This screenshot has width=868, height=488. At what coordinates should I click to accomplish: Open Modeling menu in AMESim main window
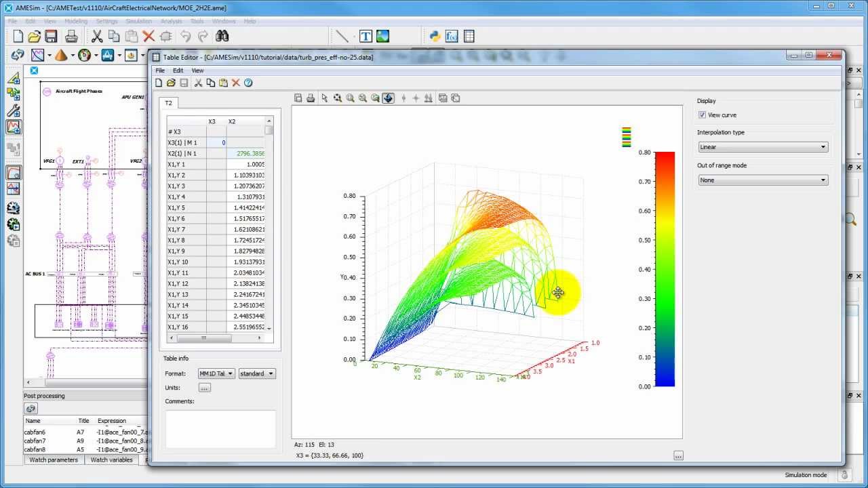(x=76, y=21)
